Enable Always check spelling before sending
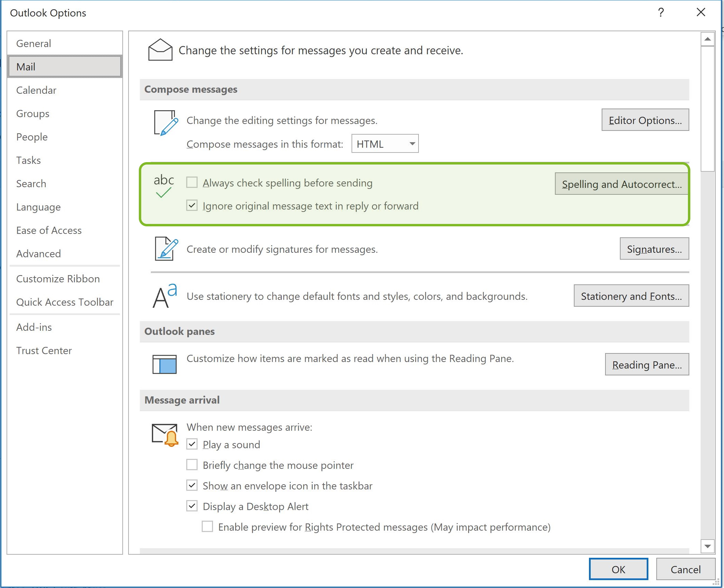Screen dimensions: 724x588 [192, 182]
